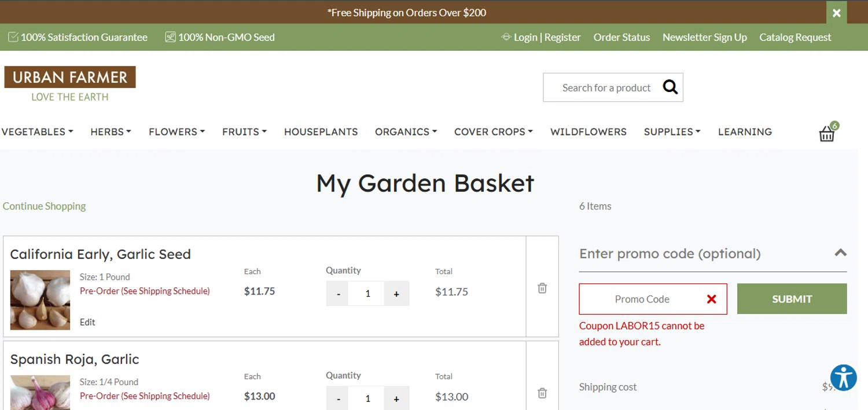Open the Wildflowers category
Image resolution: width=868 pixels, height=410 pixels.
[x=588, y=132]
